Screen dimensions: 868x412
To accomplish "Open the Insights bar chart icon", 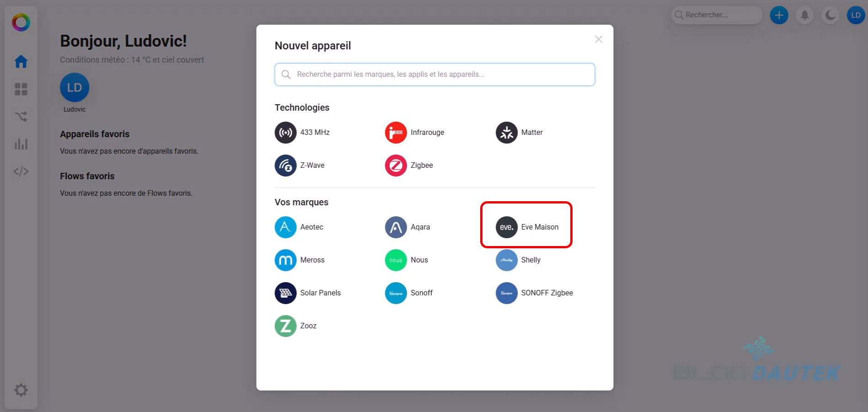I will coord(21,144).
